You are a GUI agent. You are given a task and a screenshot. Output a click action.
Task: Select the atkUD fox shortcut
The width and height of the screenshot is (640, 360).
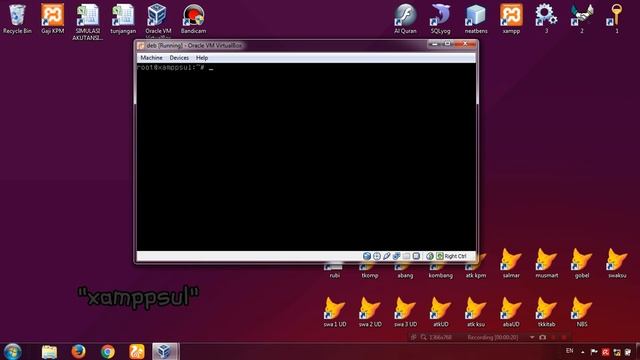click(440, 312)
